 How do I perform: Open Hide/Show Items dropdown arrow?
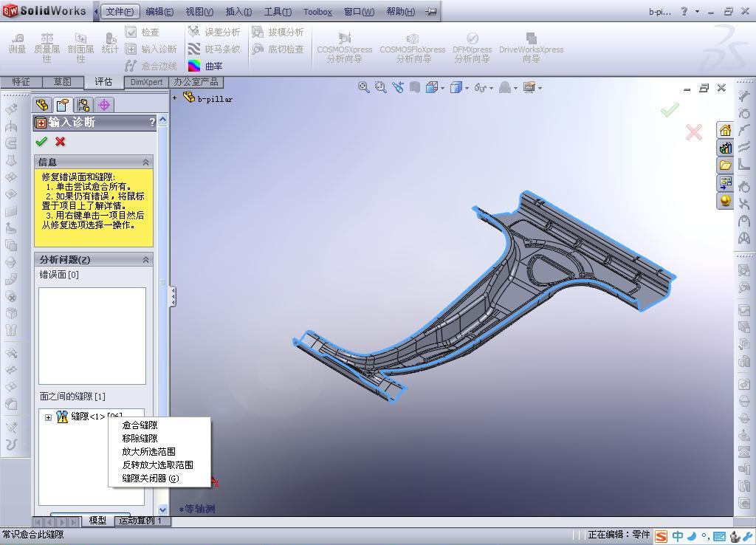point(491,89)
